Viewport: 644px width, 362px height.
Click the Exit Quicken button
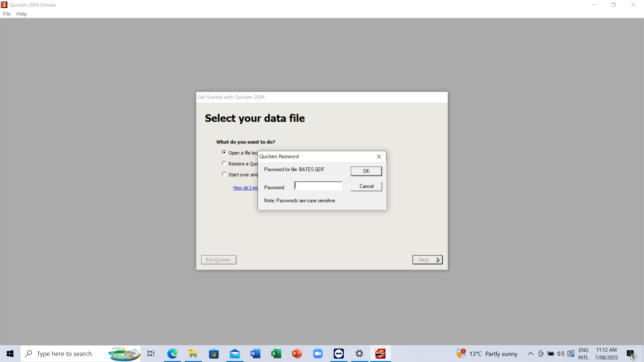(x=219, y=260)
